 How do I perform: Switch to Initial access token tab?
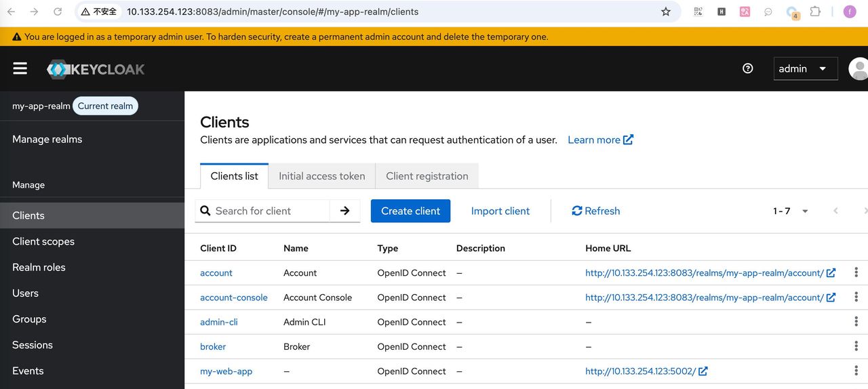(x=321, y=176)
